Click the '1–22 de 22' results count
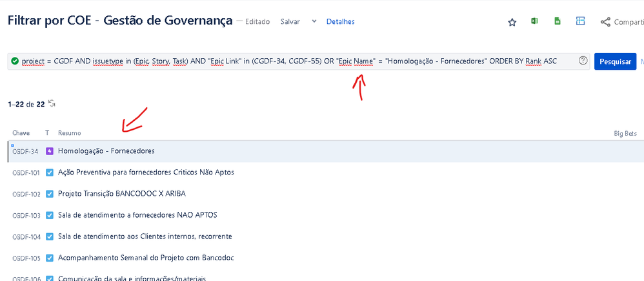Image resolution: width=644 pixels, height=281 pixels. pos(26,105)
